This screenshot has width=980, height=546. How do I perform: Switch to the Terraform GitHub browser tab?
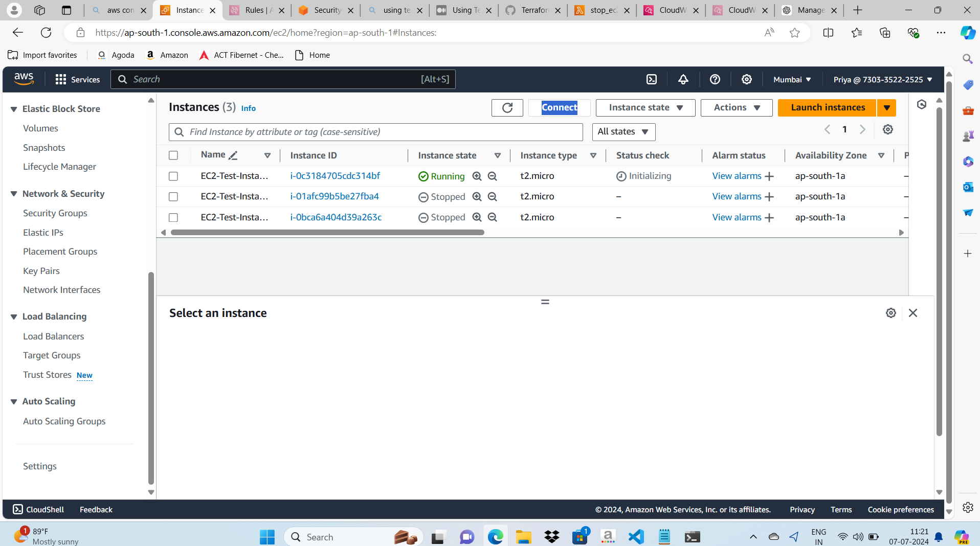(x=533, y=10)
